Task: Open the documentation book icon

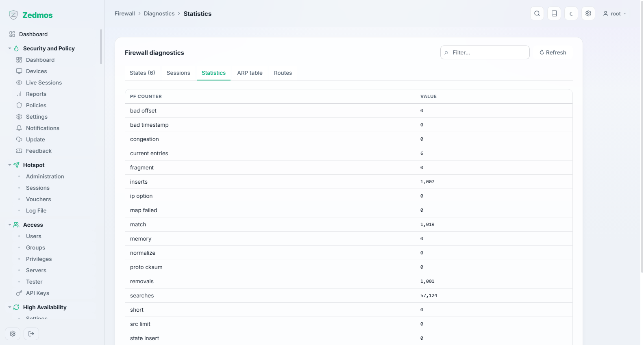Action: click(x=554, y=13)
